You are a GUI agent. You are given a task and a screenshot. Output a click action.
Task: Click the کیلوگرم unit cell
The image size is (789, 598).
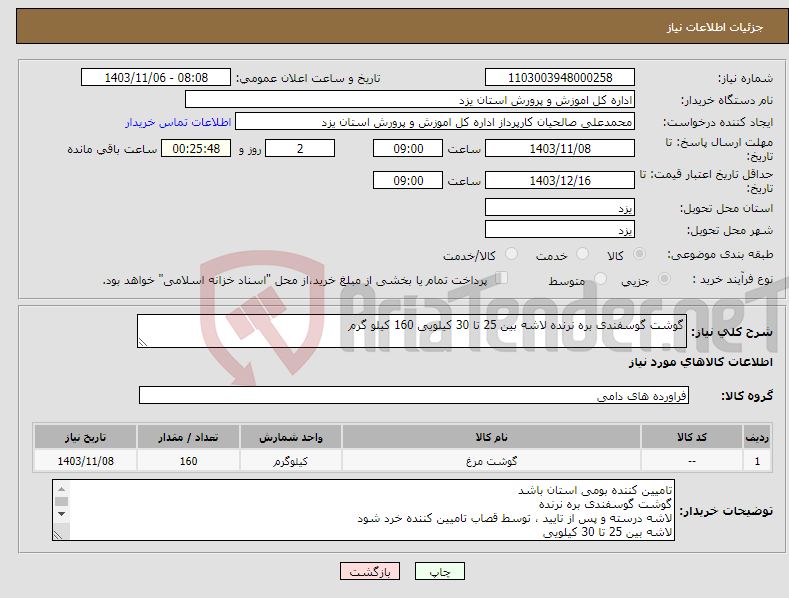coord(291,461)
